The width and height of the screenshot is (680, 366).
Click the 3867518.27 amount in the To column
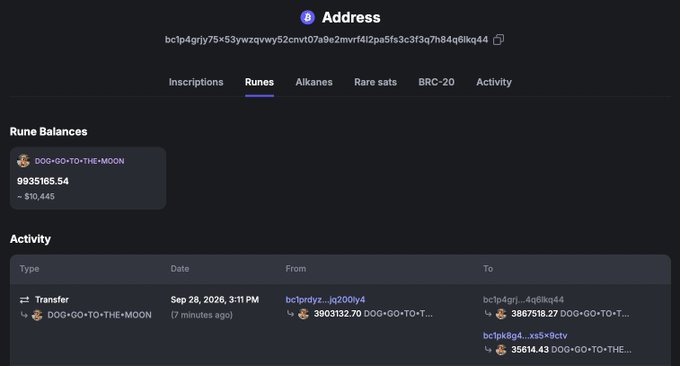pos(534,314)
